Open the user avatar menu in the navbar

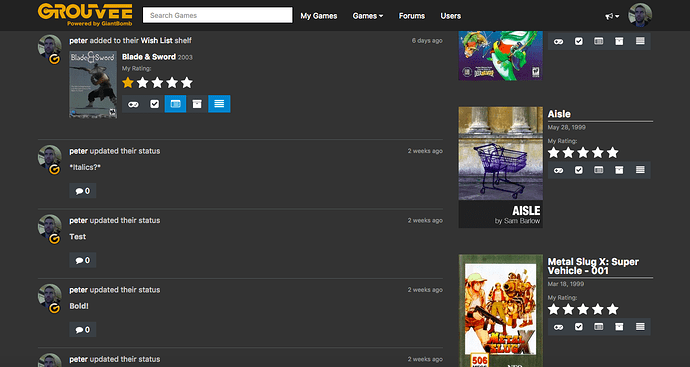pyautogui.click(x=640, y=15)
